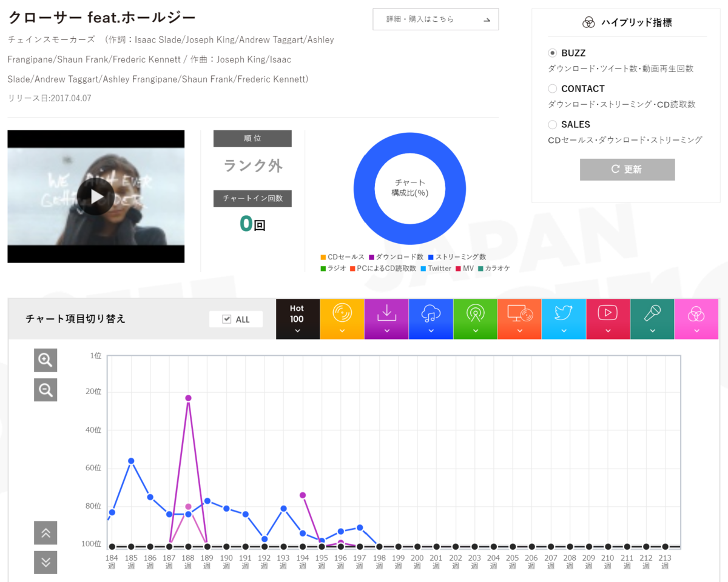Toggle the orange CD sales chart icon
The width and height of the screenshot is (728, 582).
point(342,319)
